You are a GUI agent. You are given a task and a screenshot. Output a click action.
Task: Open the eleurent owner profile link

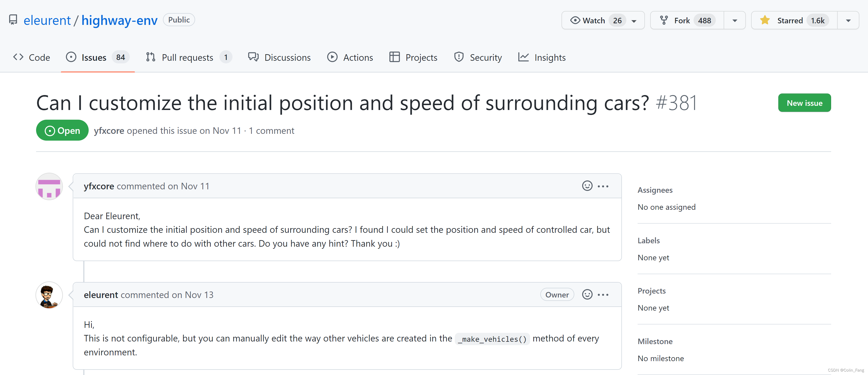click(x=47, y=20)
